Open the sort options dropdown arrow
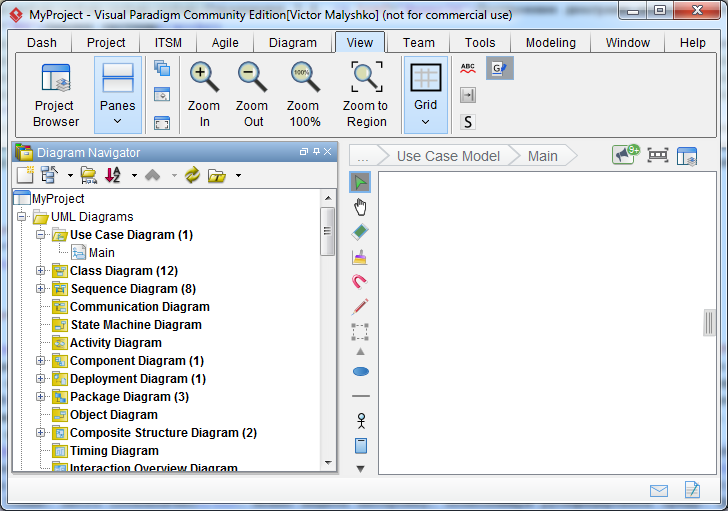728x511 pixels. point(134,175)
